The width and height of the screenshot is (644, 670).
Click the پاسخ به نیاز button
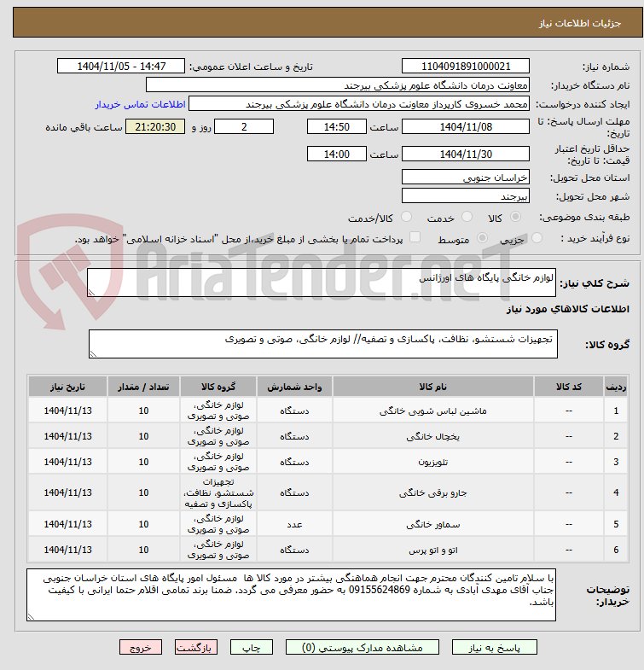click(x=495, y=647)
